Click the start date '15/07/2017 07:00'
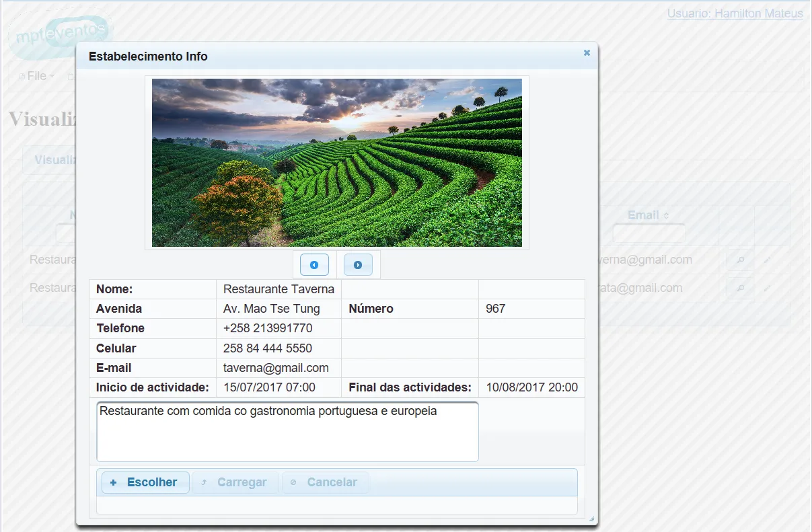Screen dimensions: 812x532 pyautogui.click(x=269, y=387)
